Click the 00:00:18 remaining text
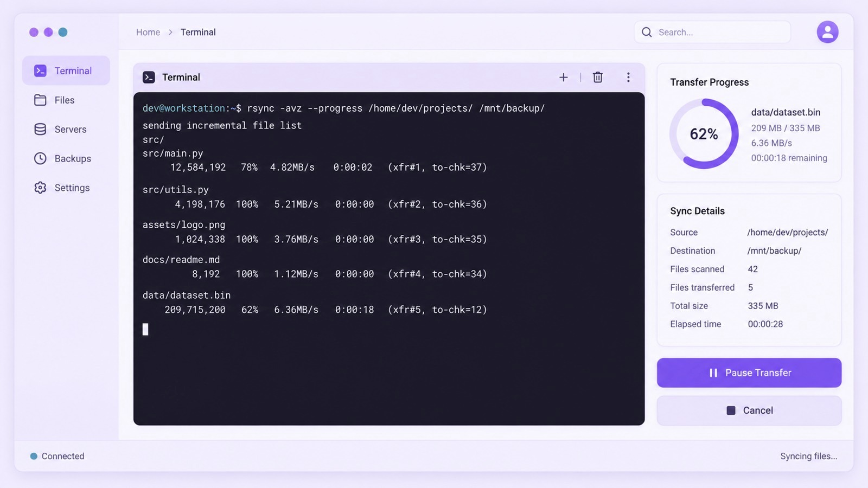868x488 pixels. (x=789, y=158)
